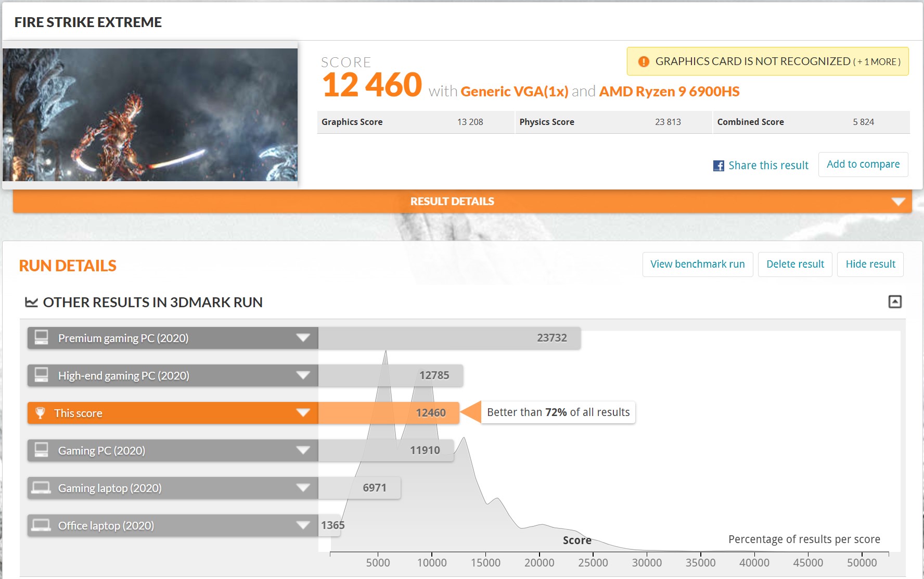This screenshot has height=579, width=924.
Task: Expand the Result Details orange bar arrow
Action: click(898, 202)
